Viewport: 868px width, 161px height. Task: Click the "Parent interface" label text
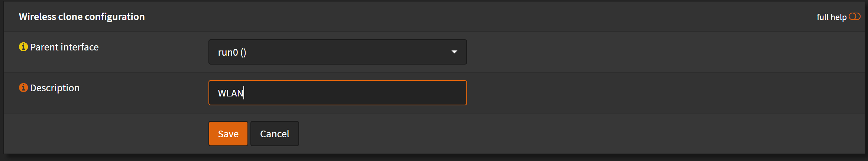(x=64, y=47)
